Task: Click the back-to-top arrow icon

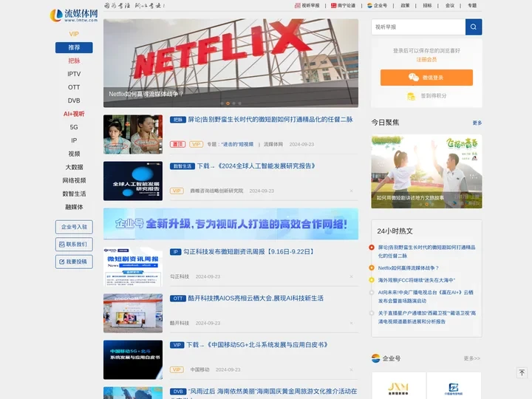Action: coord(522,372)
